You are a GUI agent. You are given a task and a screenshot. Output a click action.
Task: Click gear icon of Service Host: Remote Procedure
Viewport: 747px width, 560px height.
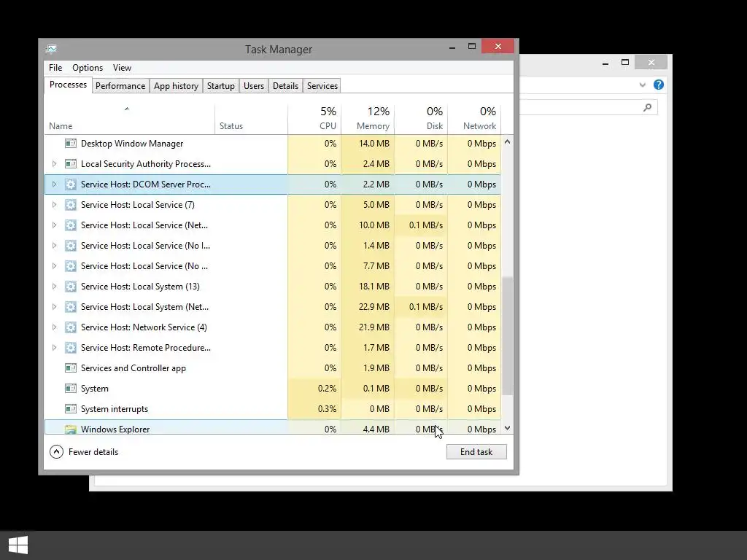[71, 348]
